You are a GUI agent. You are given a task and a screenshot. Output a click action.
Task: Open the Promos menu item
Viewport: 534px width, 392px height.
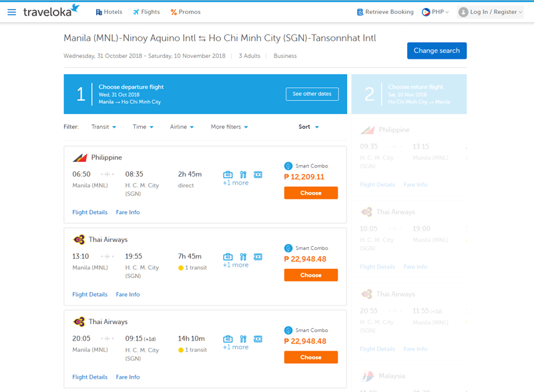point(186,12)
